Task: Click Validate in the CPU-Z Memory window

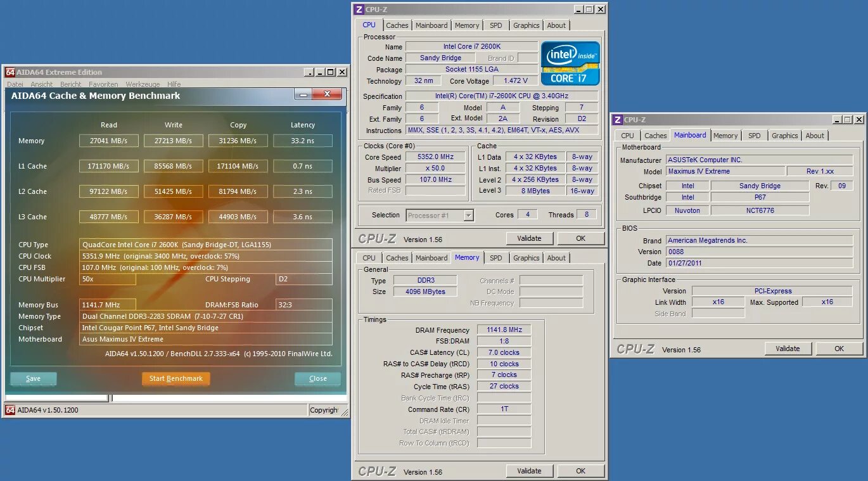Action: [529, 471]
